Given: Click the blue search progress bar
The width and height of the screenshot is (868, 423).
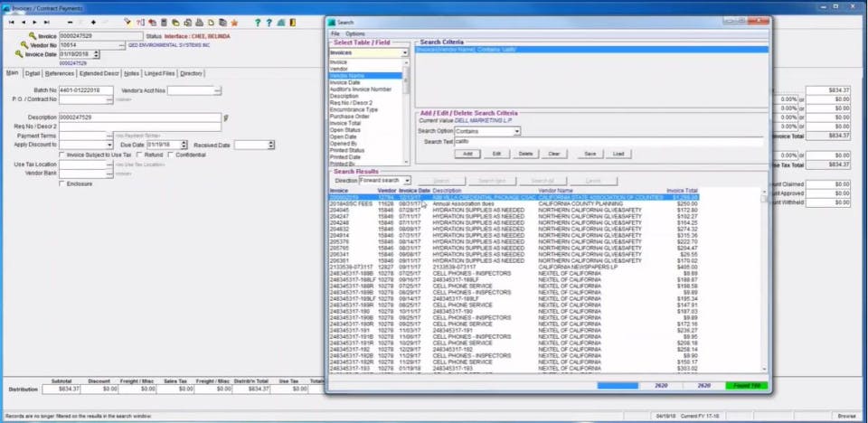Looking at the screenshot, I should click(x=618, y=385).
